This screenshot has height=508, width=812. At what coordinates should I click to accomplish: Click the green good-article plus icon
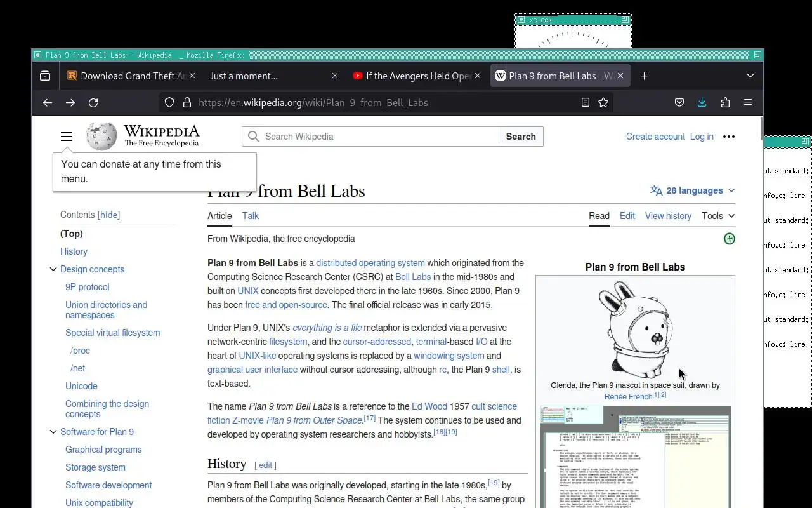pos(730,239)
